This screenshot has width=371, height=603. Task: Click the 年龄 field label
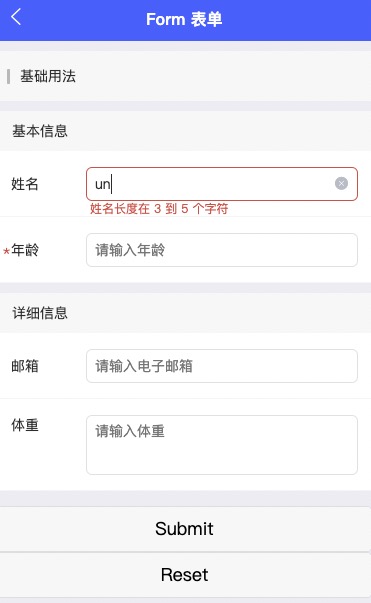click(x=25, y=250)
